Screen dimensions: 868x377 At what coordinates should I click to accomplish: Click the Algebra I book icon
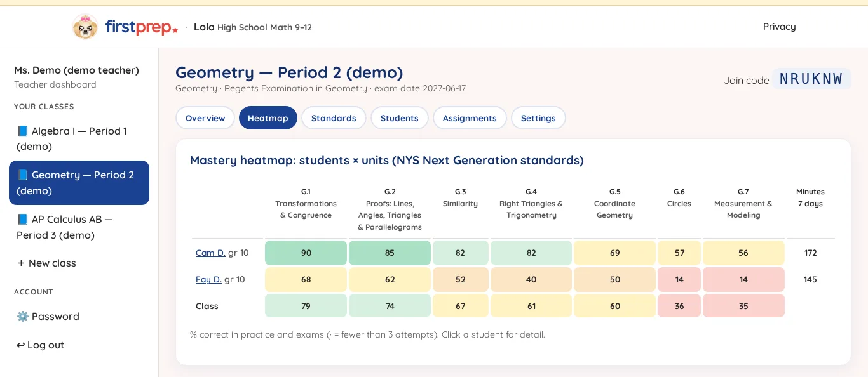point(23,131)
